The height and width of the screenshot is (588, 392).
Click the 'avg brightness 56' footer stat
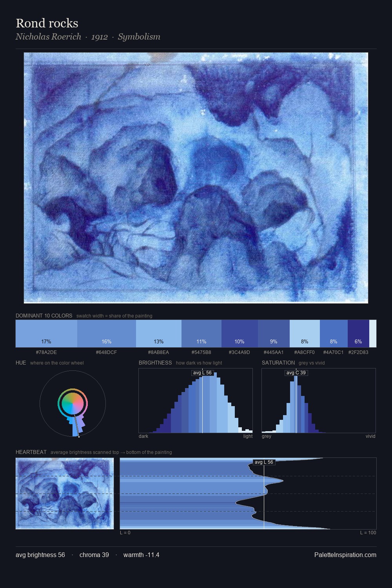(40, 555)
